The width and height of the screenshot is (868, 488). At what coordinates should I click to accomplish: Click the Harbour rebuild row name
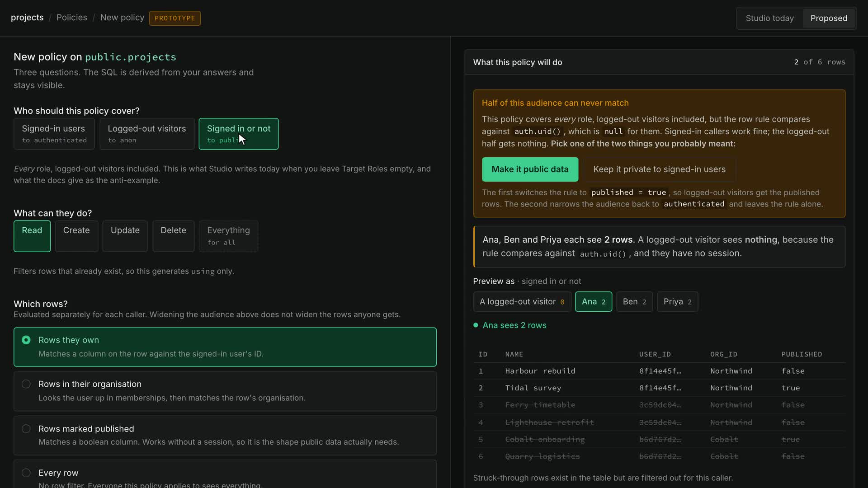(x=540, y=371)
